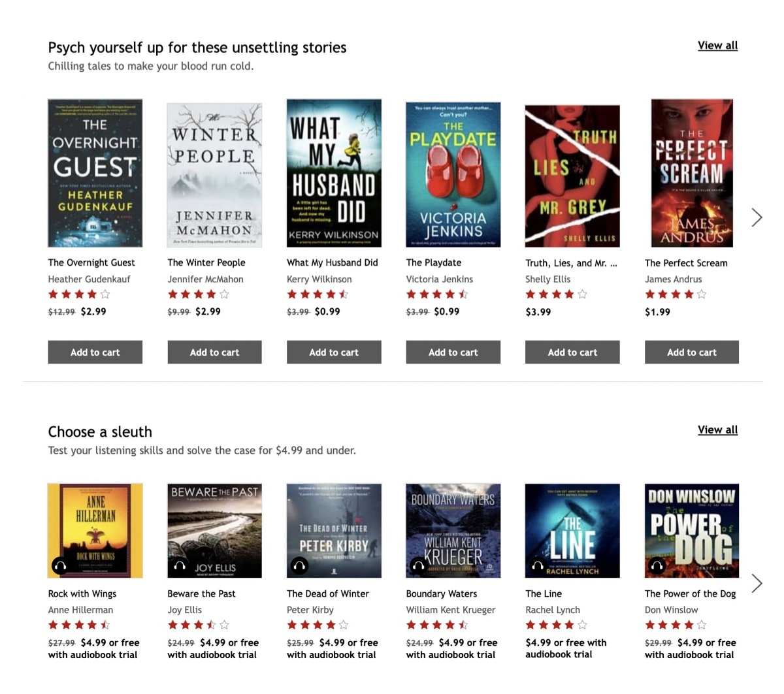This screenshot has width=784, height=694.
Task: Click the headphones icon on Boundary Waters
Action: [417, 566]
